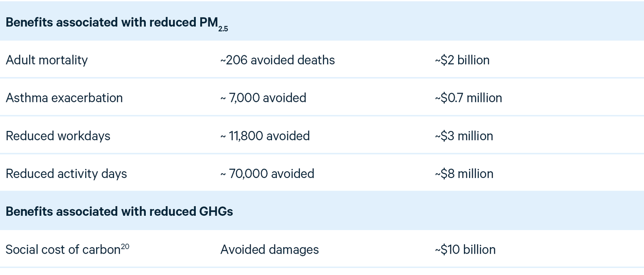644x275 pixels.
Task: Click the '~ 11,800 avoided' cell
Action: (265, 136)
